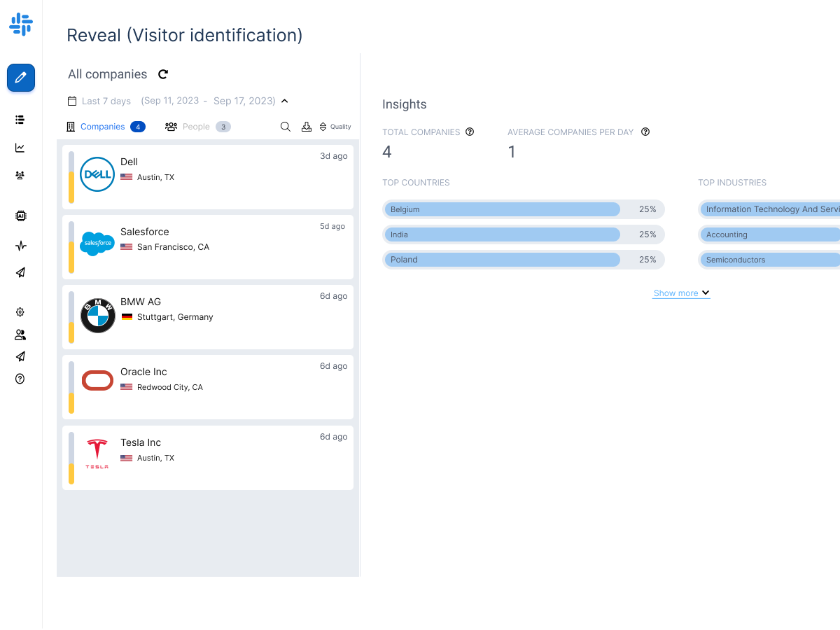Click the Dell logo

point(97,174)
